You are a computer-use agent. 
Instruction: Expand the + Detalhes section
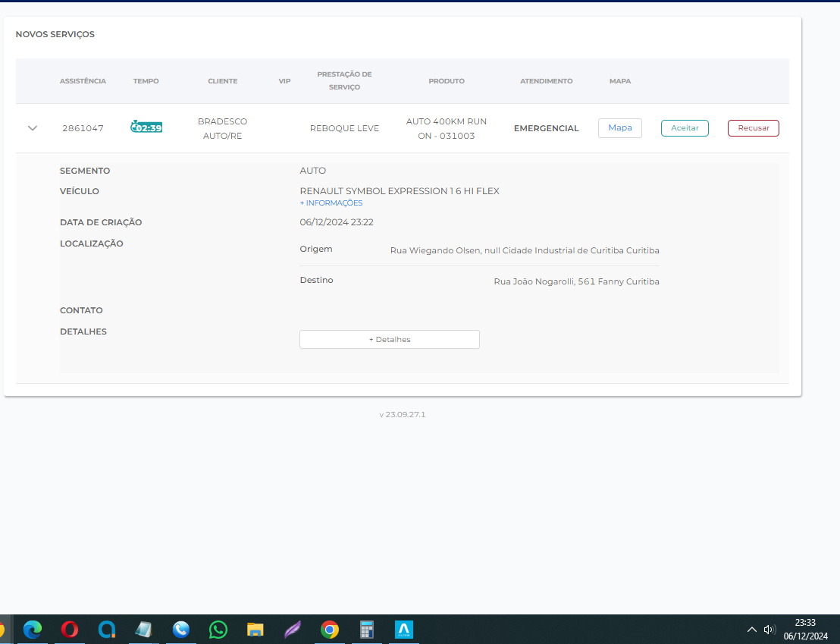390,340
